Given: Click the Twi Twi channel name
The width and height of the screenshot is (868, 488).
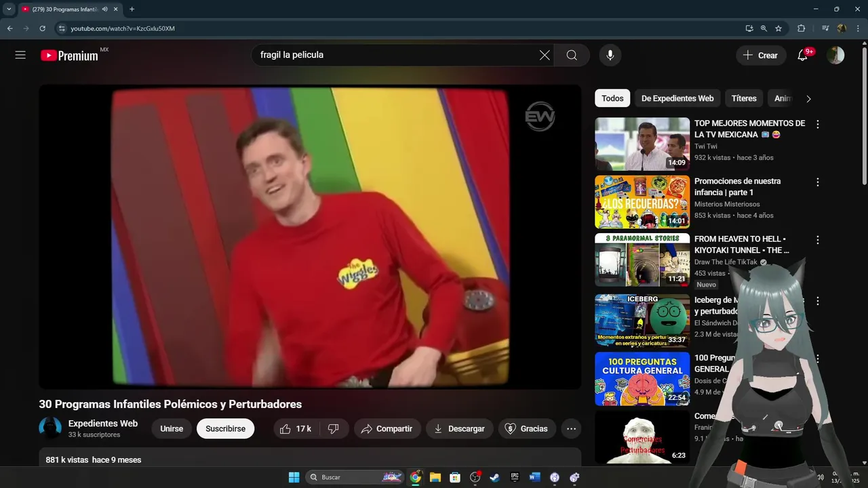Looking at the screenshot, I should coord(706,146).
